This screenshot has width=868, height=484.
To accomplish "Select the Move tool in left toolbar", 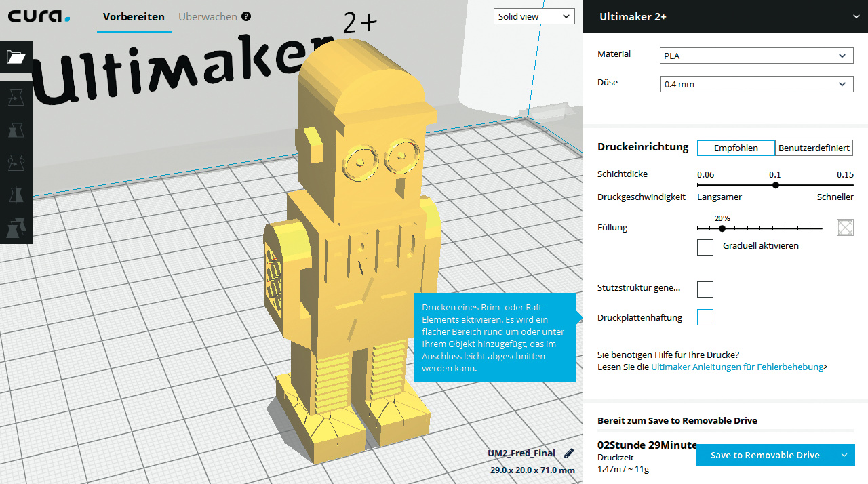I will point(16,98).
